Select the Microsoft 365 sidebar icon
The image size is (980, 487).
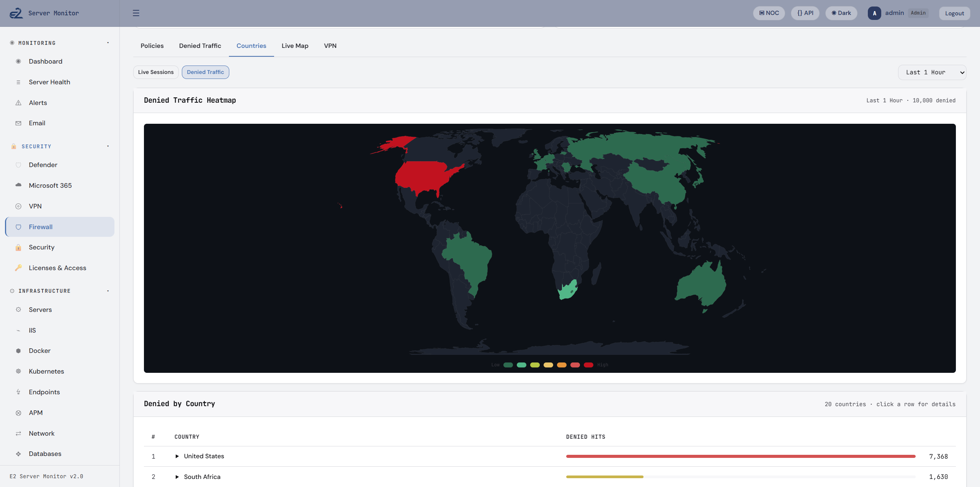[x=18, y=185]
